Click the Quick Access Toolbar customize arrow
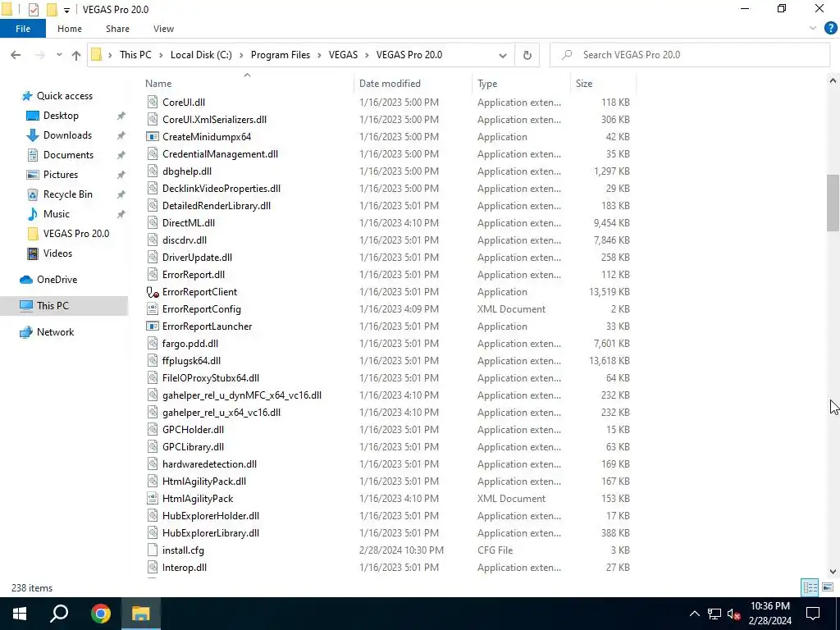The image size is (840, 630). pos(66,10)
